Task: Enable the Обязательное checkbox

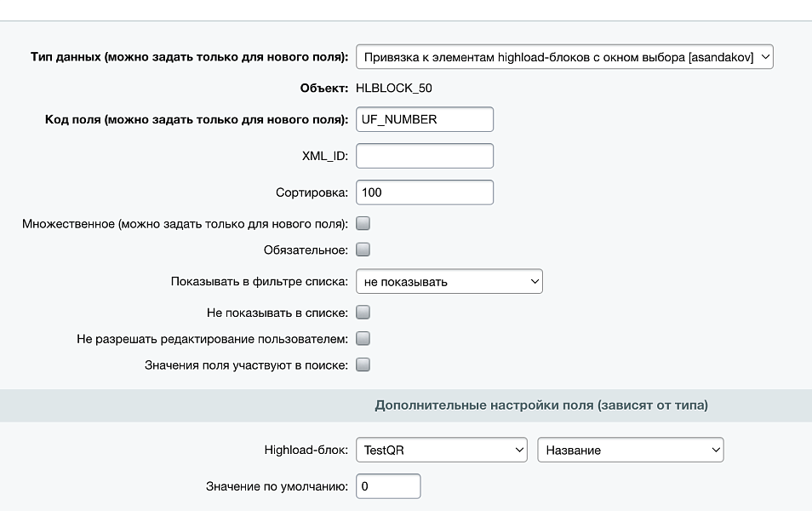Action: 363,249
